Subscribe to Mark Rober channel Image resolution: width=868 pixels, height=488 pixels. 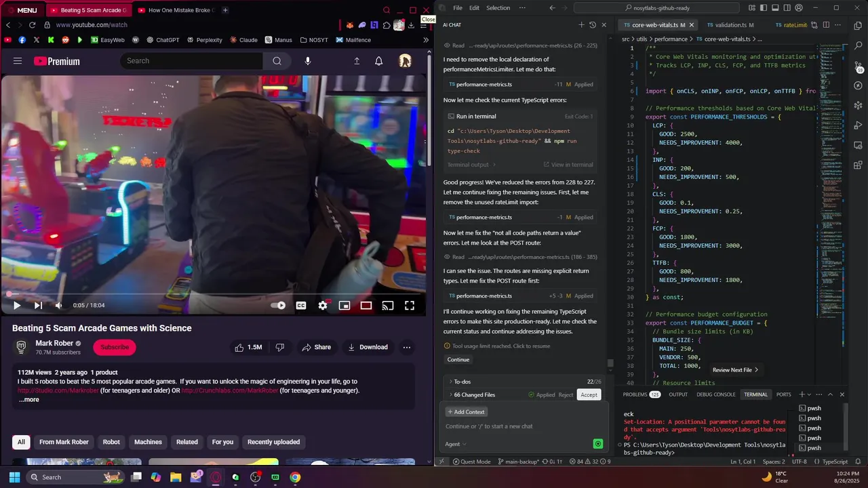(115, 347)
